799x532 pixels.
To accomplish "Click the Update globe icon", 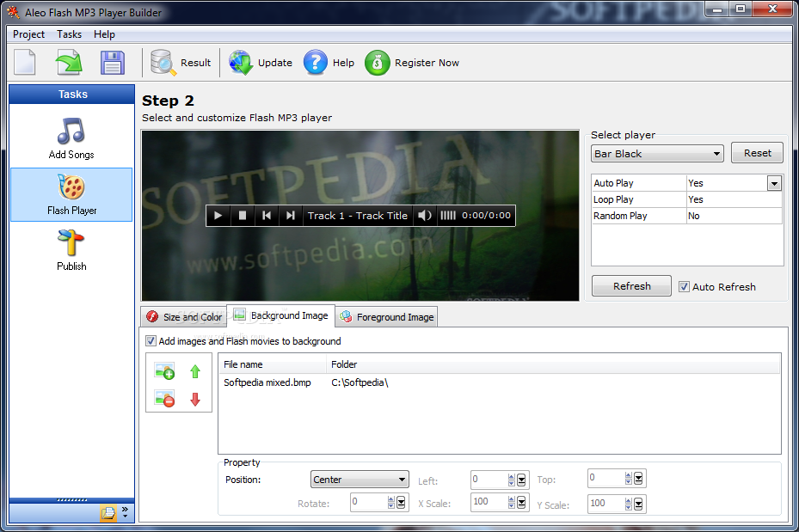I will (241, 63).
